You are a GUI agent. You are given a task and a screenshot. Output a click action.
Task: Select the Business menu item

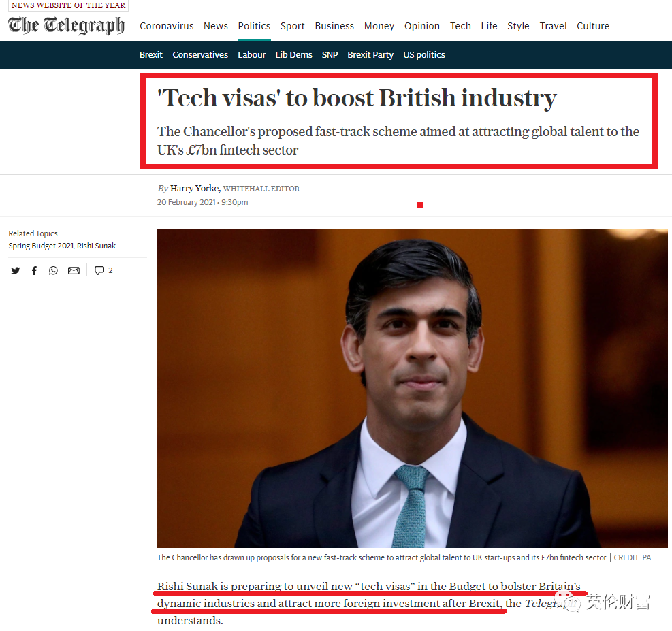334,26
